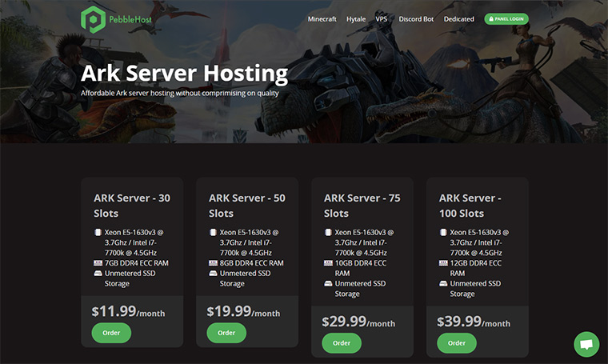Click the $19.99/month price

(x=243, y=311)
